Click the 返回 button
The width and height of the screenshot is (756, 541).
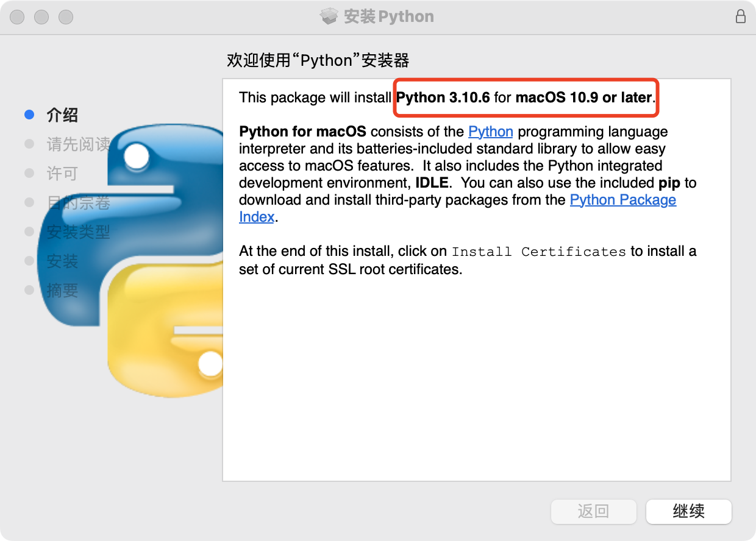(594, 512)
